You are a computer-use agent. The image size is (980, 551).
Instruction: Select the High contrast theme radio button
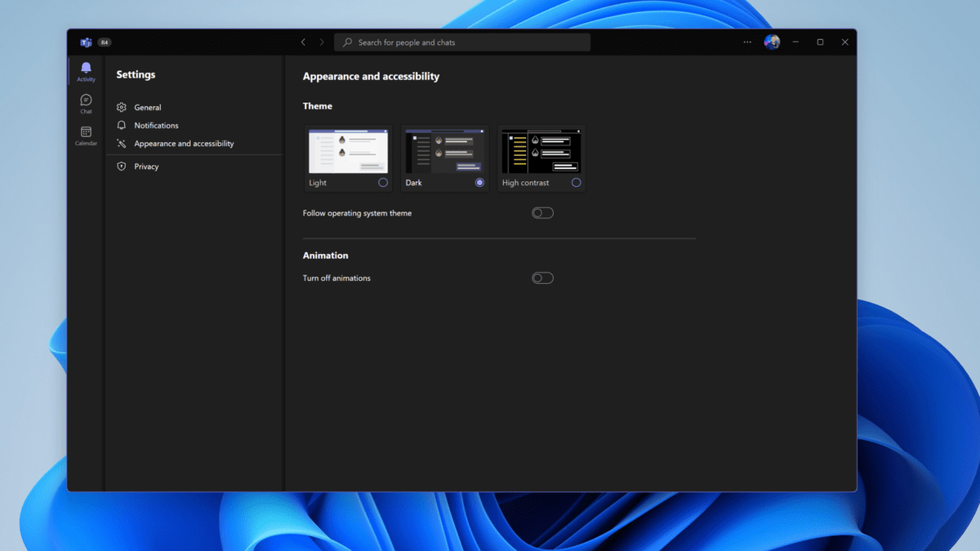click(x=576, y=182)
